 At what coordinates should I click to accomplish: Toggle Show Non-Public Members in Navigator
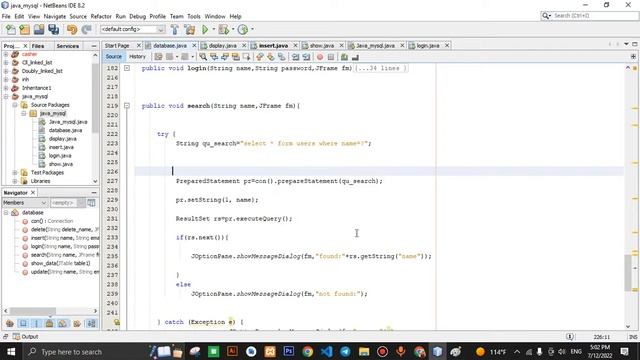[49, 324]
